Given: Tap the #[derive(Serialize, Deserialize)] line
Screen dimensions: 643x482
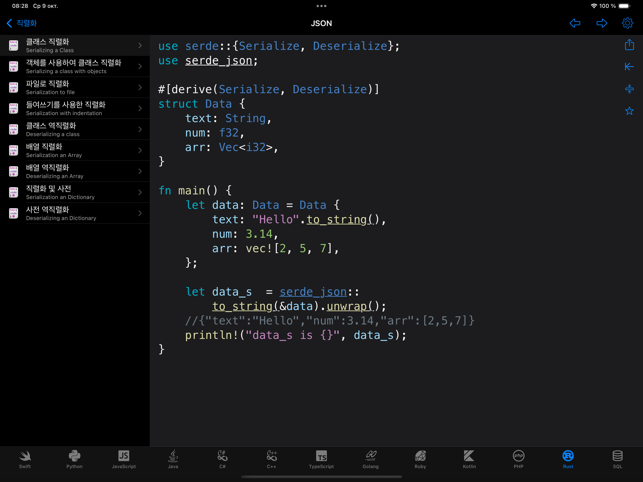Looking at the screenshot, I should click(x=269, y=89).
